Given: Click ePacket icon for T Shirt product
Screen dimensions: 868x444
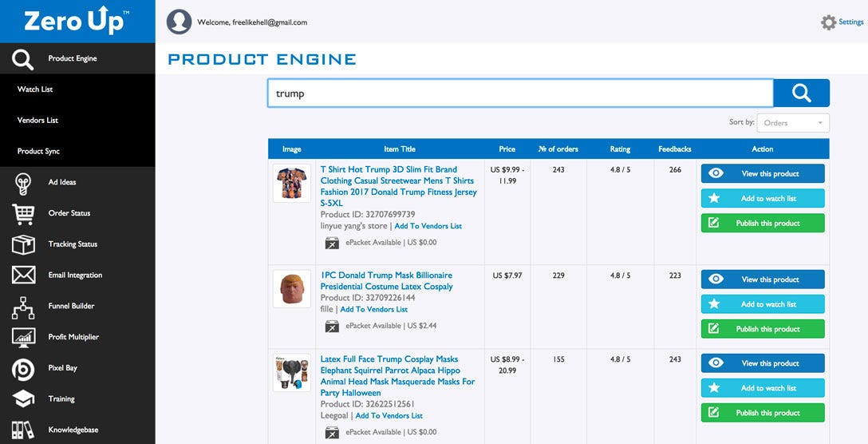Looking at the screenshot, I should click(x=332, y=243).
